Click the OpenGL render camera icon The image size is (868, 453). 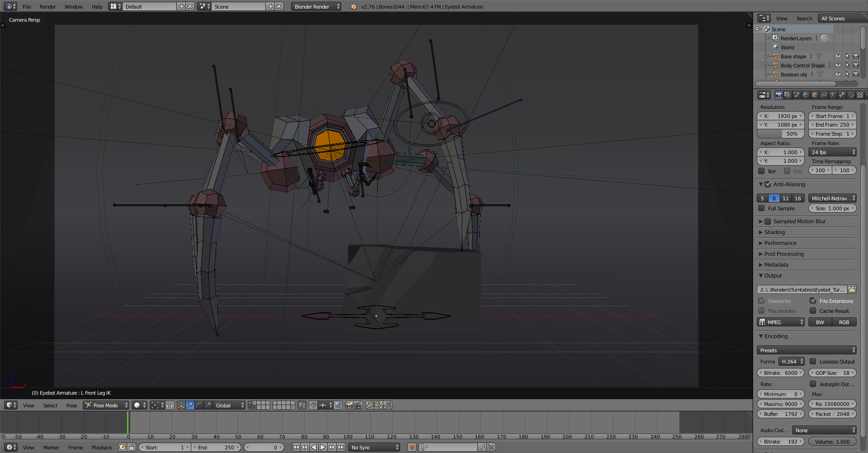349,405
